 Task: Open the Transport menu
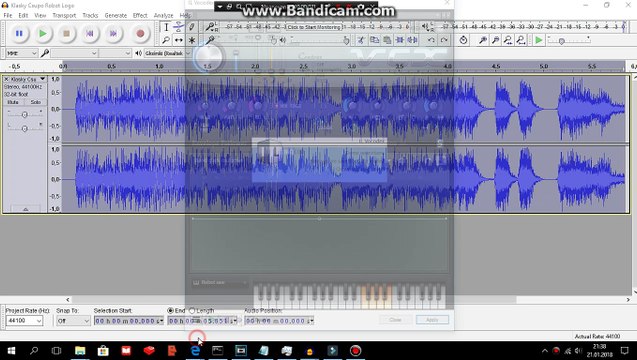(x=64, y=15)
